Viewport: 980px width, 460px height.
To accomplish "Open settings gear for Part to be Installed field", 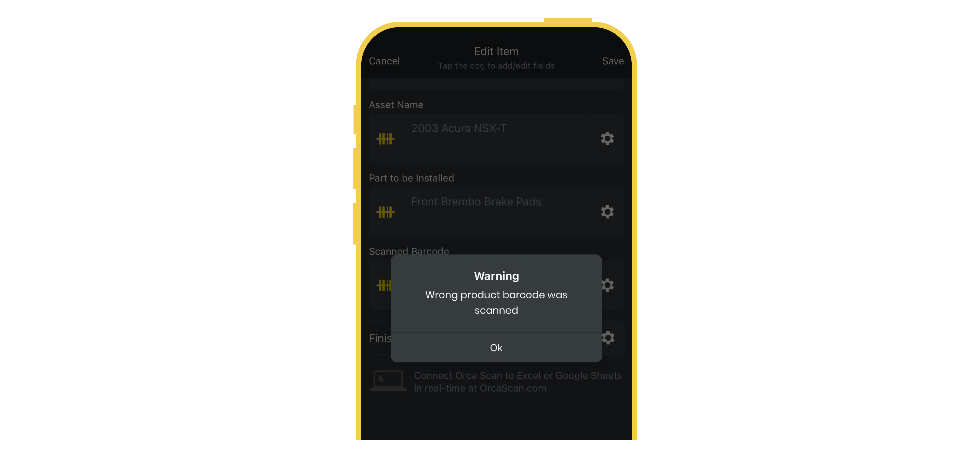I will tap(607, 212).
